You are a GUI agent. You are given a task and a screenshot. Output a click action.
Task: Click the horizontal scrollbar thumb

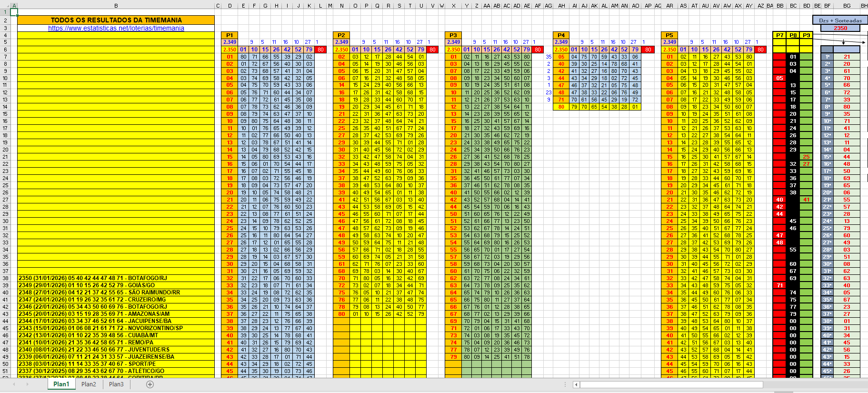671,384
